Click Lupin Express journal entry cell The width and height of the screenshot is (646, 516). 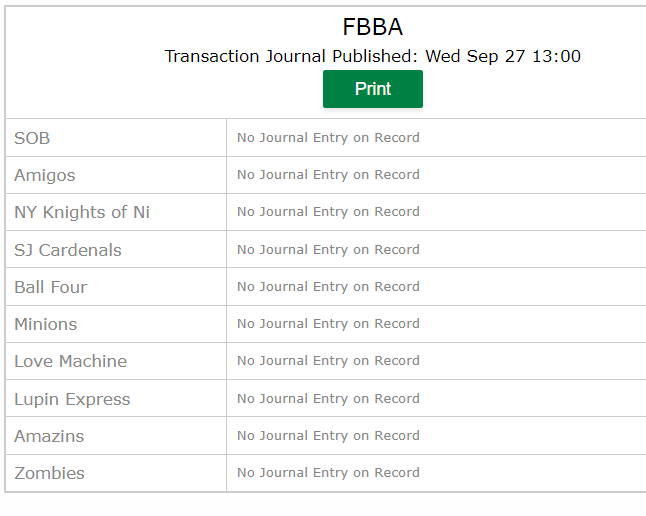[436, 399]
